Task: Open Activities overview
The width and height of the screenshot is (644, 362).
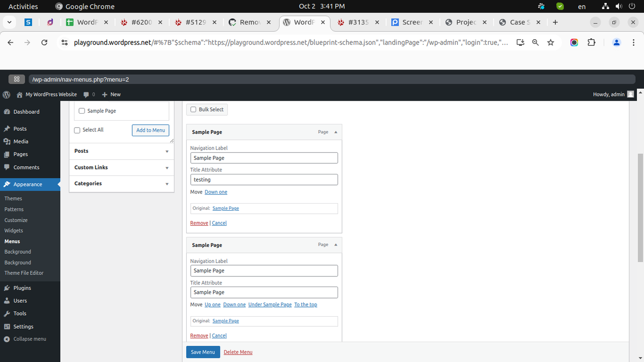Action: [23, 7]
